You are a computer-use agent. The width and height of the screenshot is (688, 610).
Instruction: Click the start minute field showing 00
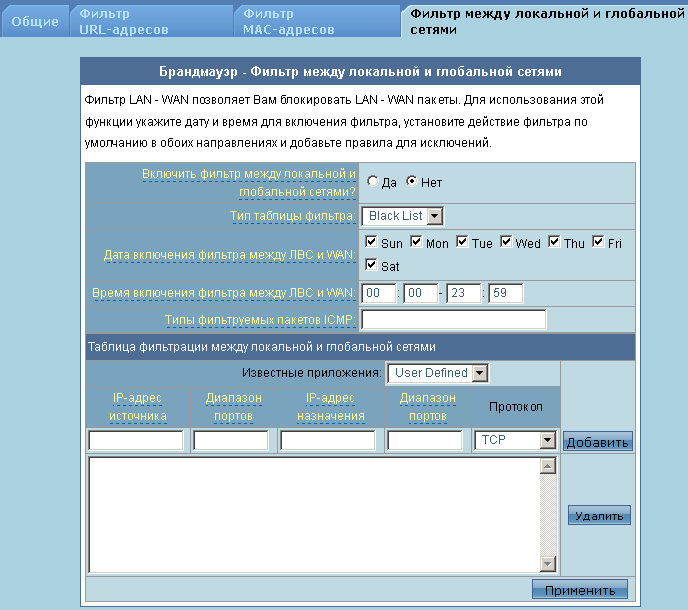pos(420,293)
